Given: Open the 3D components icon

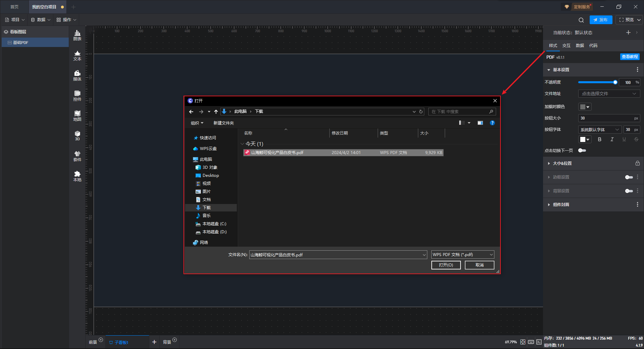Looking at the screenshot, I should 77,136.
